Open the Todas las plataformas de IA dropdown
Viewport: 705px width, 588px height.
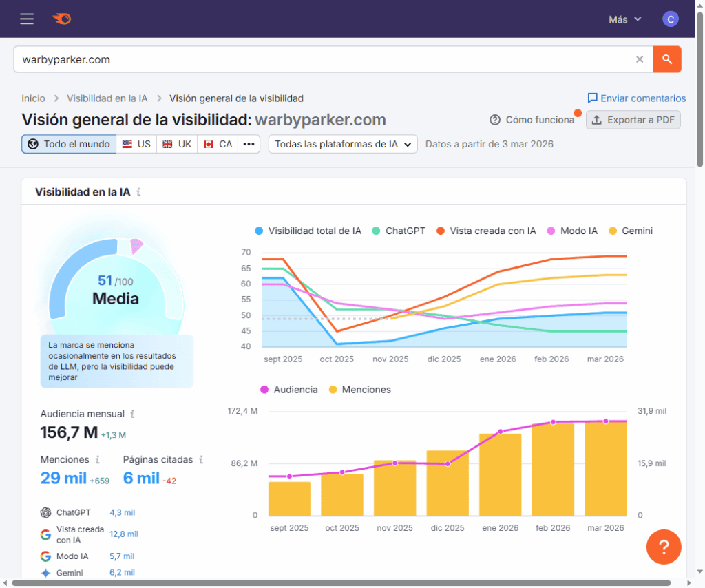342,144
